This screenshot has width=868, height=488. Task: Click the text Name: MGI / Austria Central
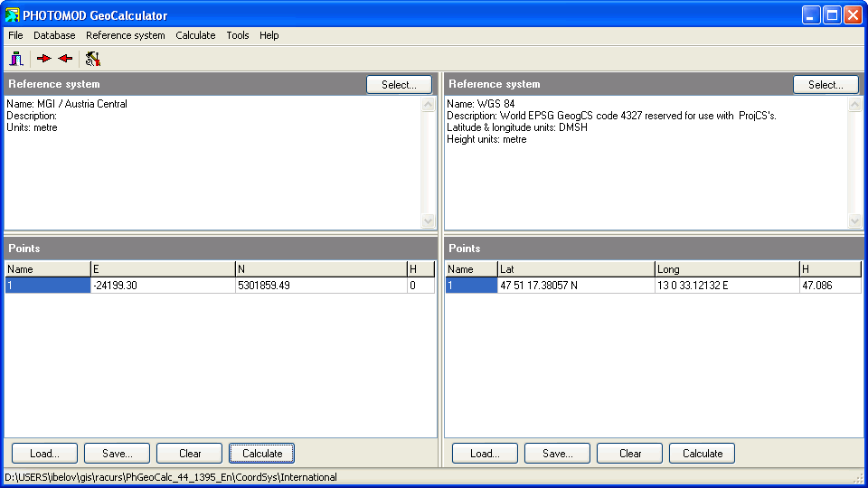pos(67,104)
